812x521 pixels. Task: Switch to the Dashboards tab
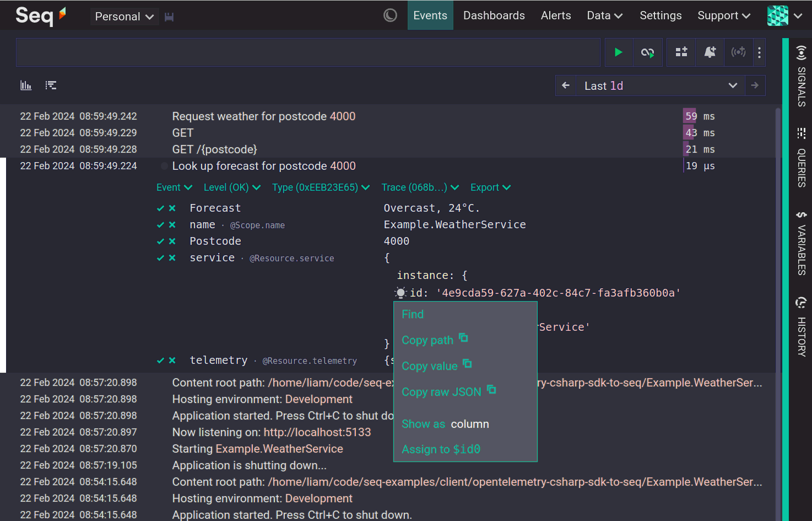point(494,15)
